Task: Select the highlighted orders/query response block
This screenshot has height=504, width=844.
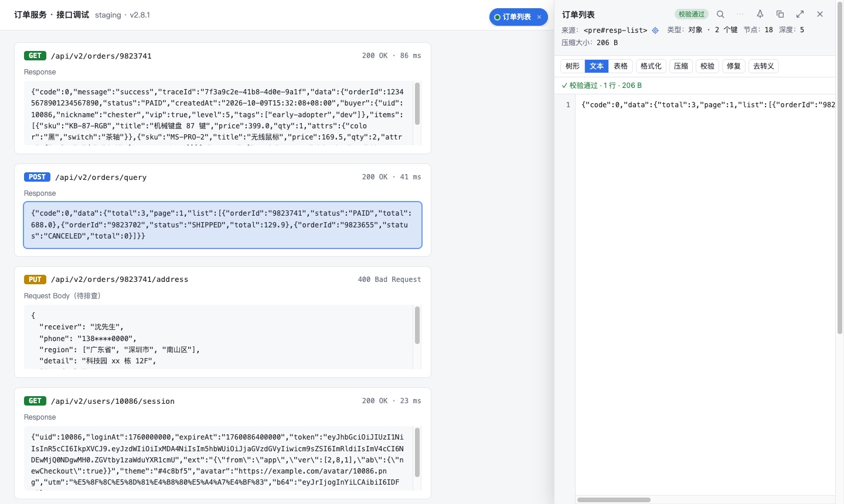Action: pyautogui.click(x=223, y=225)
